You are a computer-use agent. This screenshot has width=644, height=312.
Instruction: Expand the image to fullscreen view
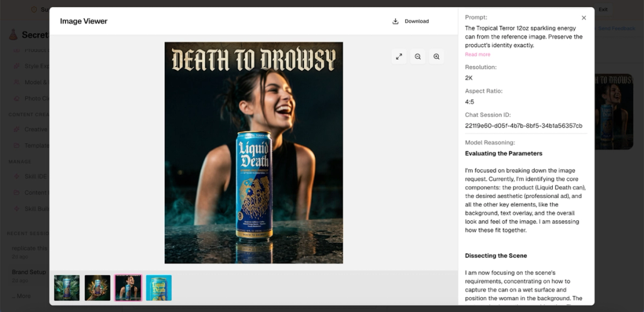coord(399,57)
